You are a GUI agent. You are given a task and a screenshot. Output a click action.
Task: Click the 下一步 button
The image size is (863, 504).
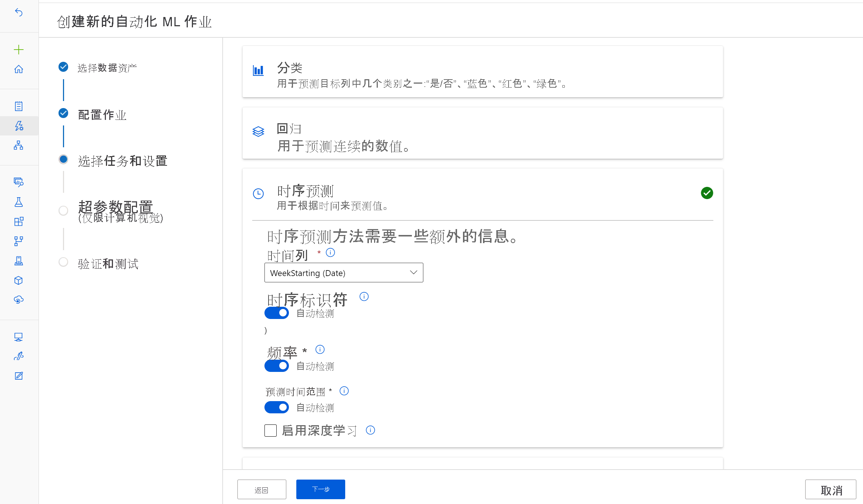(321, 489)
